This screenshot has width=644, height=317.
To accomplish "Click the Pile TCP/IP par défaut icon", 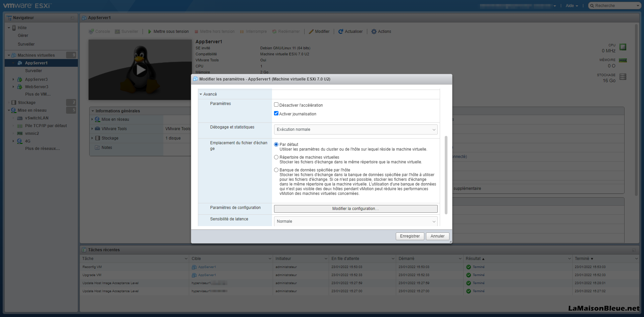I will click(x=20, y=126).
